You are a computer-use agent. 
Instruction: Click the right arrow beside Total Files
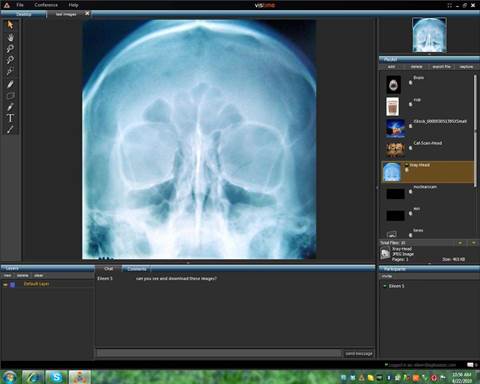coord(473,243)
